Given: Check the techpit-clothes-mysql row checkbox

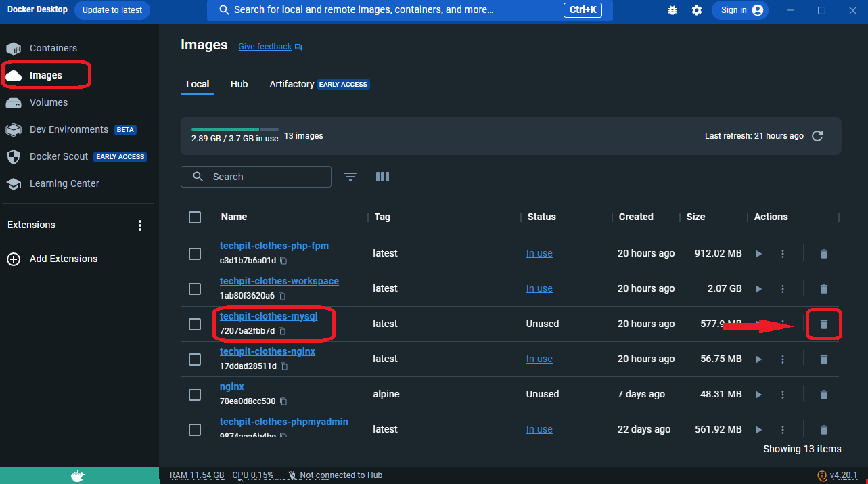Looking at the screenshot, I should (x=195, y=324).
